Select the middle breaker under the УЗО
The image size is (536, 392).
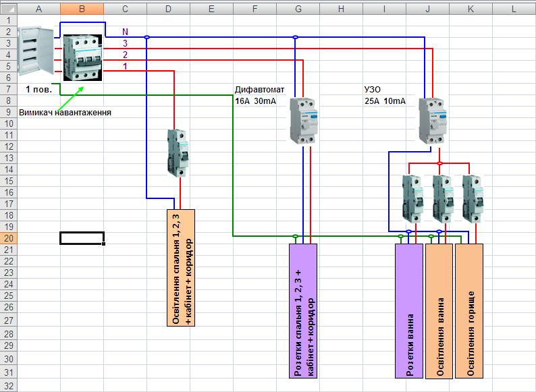(442, 198)
